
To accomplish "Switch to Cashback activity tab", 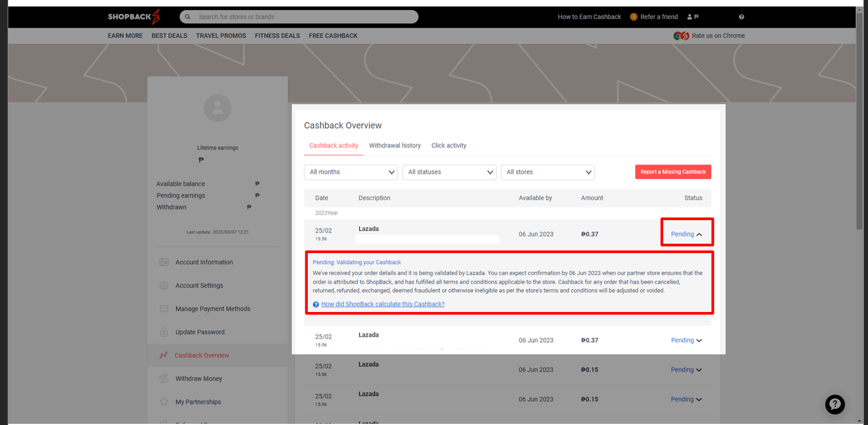I will click(x=334, y=145).
